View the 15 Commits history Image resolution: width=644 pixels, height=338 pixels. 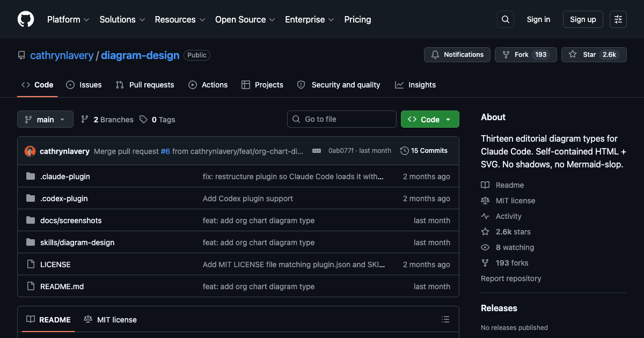(424, 151)
